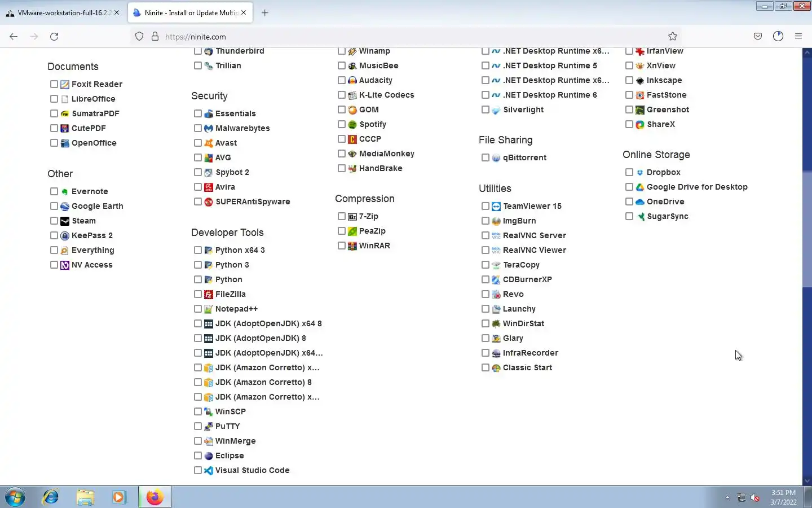Viewport: 812px width, 508px height.
Task: Check the SugarSync checkbox
Action: [629, 216]
